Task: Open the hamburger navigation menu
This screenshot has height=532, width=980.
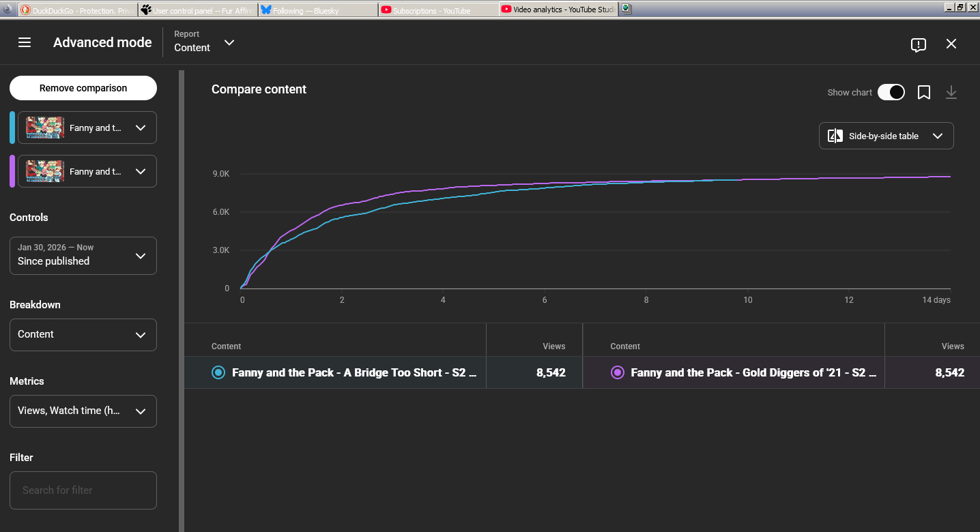Action: pyautogui.click(x=25, y=42)
